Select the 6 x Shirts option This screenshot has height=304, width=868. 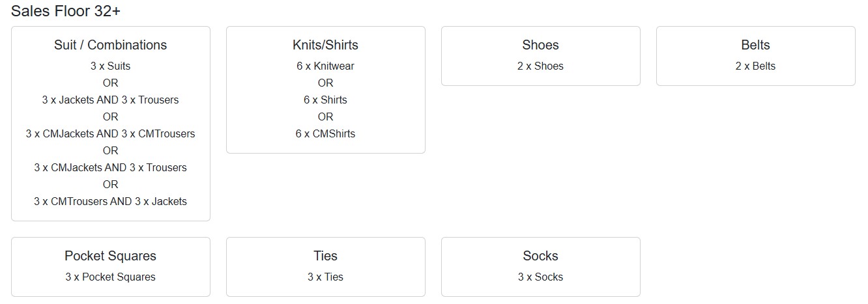coord(325,100)
